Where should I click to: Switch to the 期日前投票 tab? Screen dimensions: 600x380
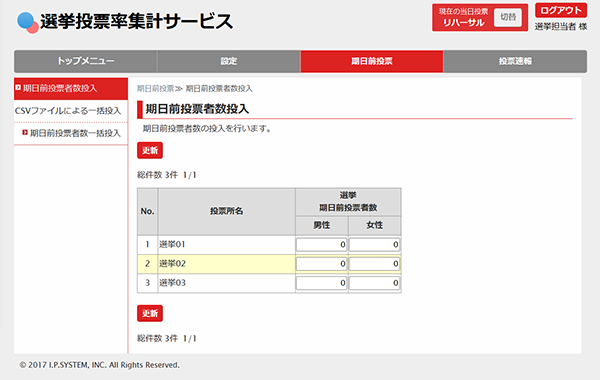[372, 61]
